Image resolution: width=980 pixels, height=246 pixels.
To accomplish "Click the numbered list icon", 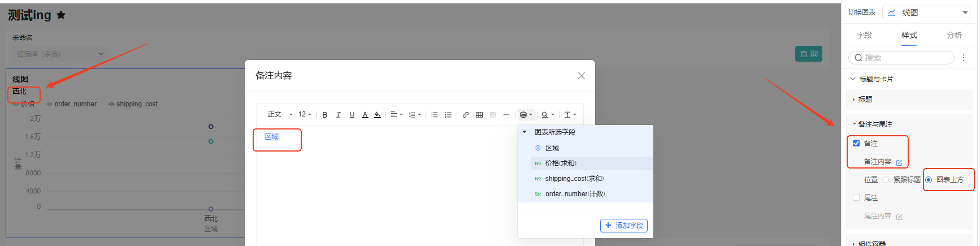I will (448, 115).
